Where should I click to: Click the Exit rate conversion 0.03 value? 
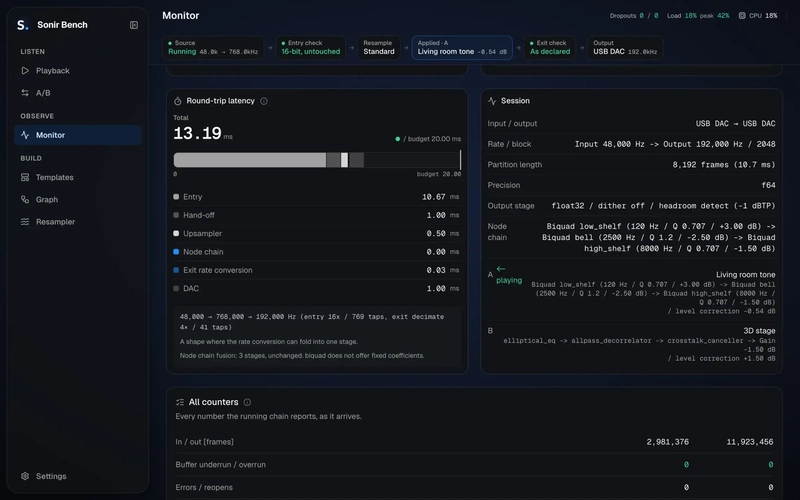(442, 270)
